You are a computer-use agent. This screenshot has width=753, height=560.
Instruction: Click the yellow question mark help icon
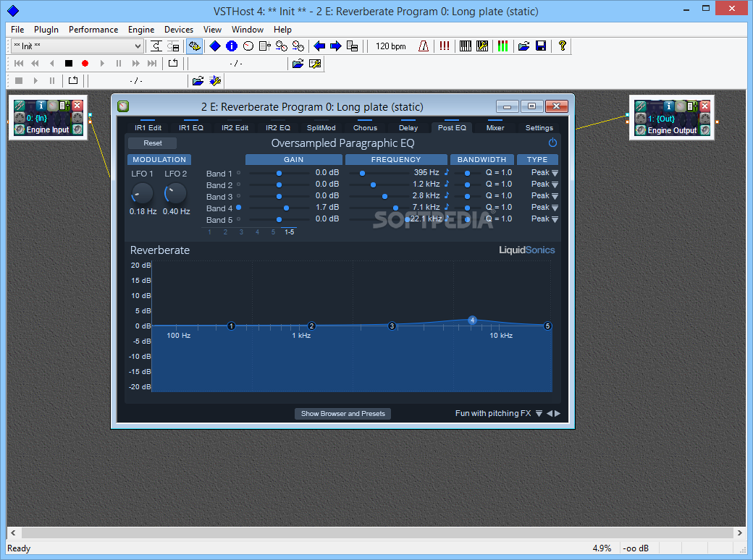(562, 46)
